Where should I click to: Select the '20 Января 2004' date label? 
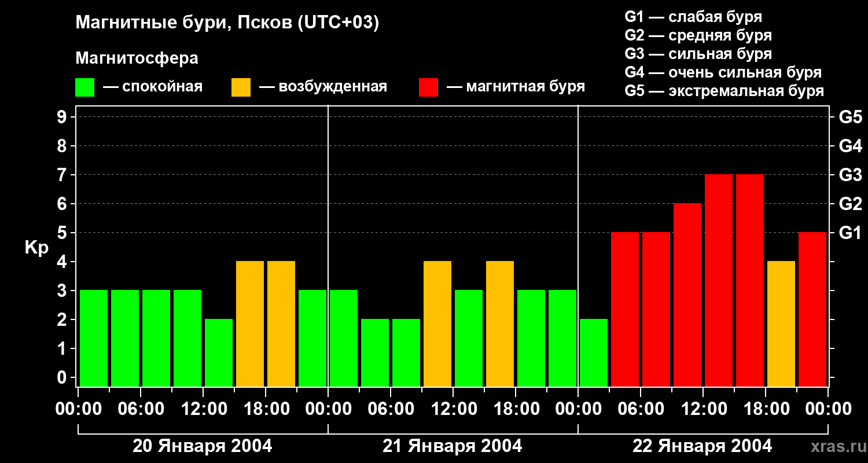coord(202,446)
